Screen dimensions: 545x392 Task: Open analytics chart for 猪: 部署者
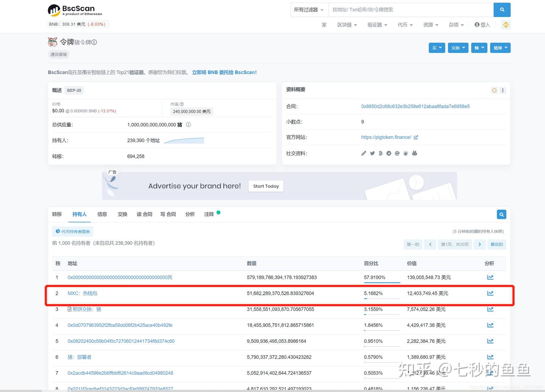(490, 357)
